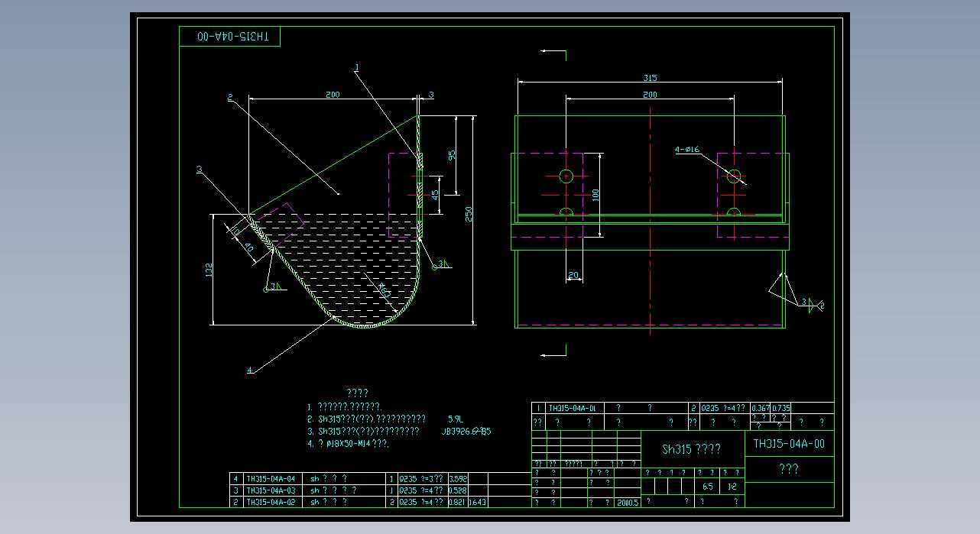Click part balloon number 2 label

coord(229,97)
